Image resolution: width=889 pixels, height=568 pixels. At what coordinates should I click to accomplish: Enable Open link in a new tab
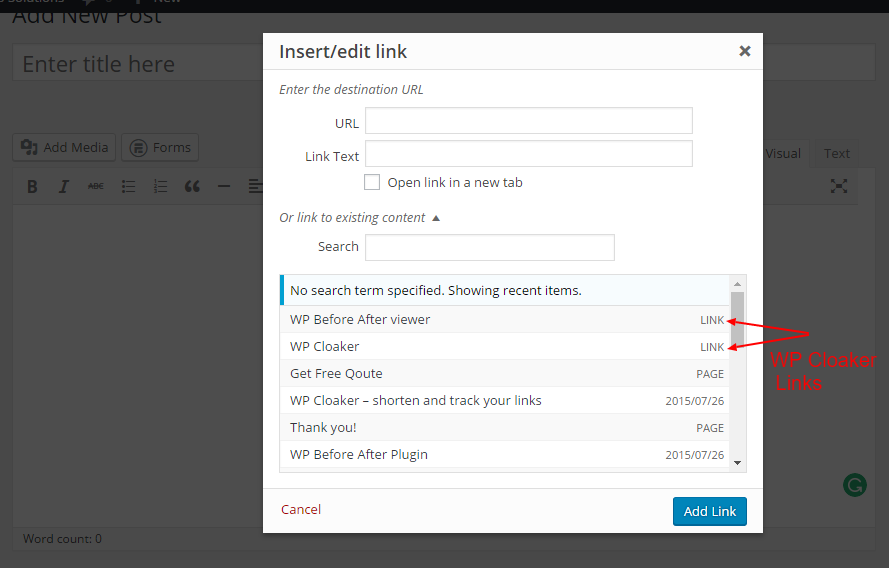coord(372,182)
